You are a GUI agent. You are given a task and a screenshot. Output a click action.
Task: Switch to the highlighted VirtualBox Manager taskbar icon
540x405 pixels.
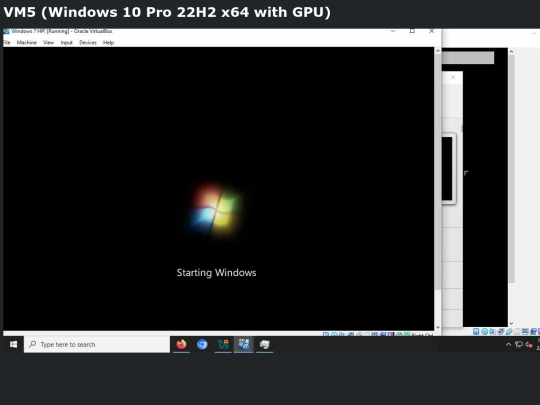click(x=244, y=344)
